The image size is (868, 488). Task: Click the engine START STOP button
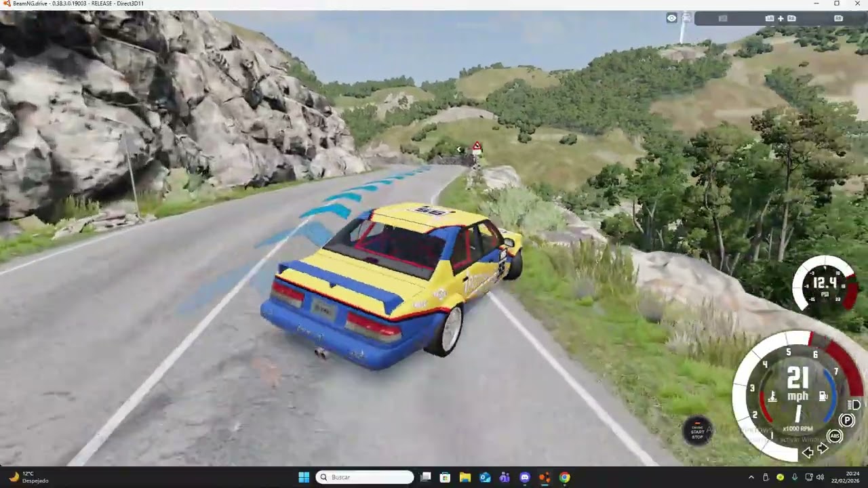coord(697,430)
